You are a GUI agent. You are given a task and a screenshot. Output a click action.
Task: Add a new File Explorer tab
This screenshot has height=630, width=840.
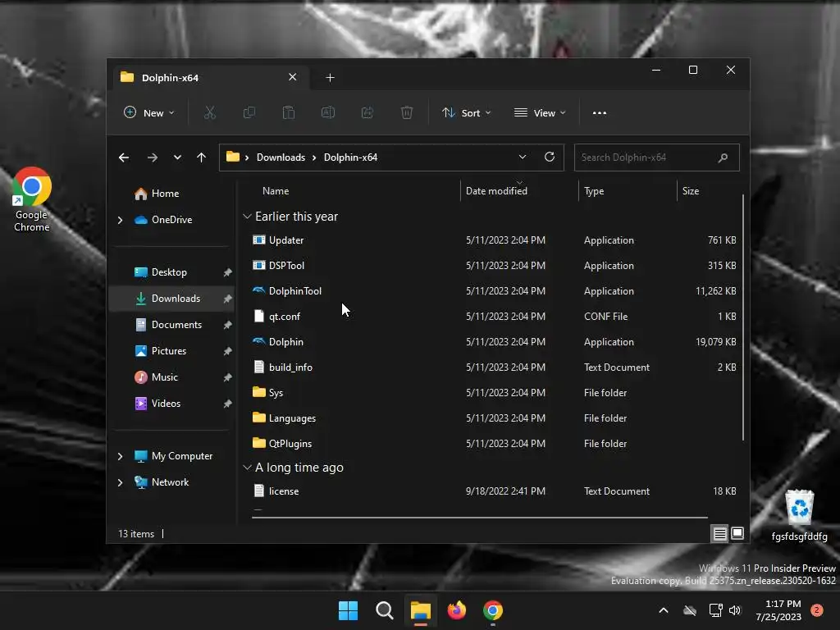click(x=330, y=78)
